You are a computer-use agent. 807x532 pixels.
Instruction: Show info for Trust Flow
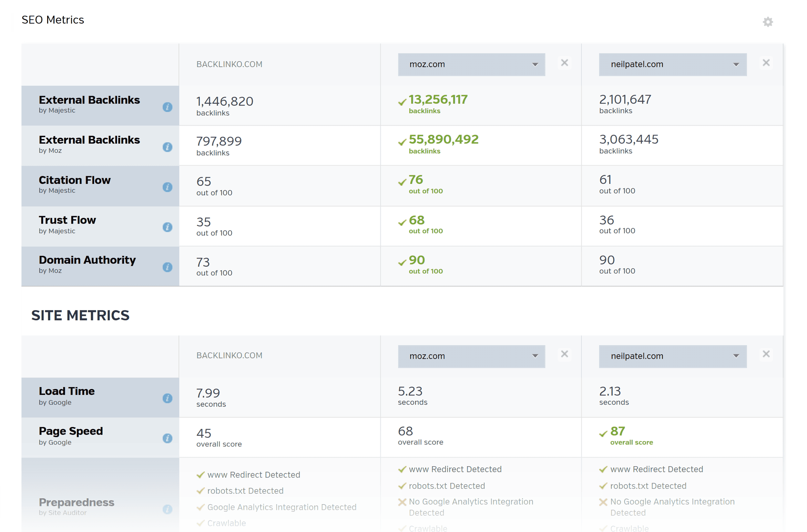tap(168, 227)
